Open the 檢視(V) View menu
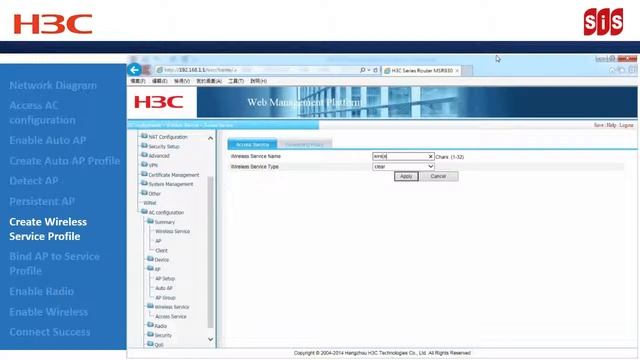The image size is (640, 360). 182,81
